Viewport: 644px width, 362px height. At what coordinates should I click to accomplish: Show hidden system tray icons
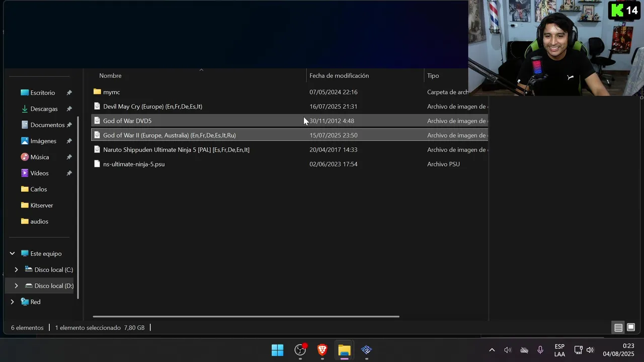[492, 350]
